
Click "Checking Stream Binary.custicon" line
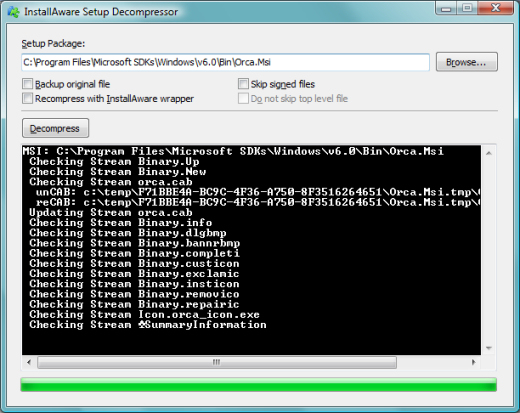click(134, 264)
